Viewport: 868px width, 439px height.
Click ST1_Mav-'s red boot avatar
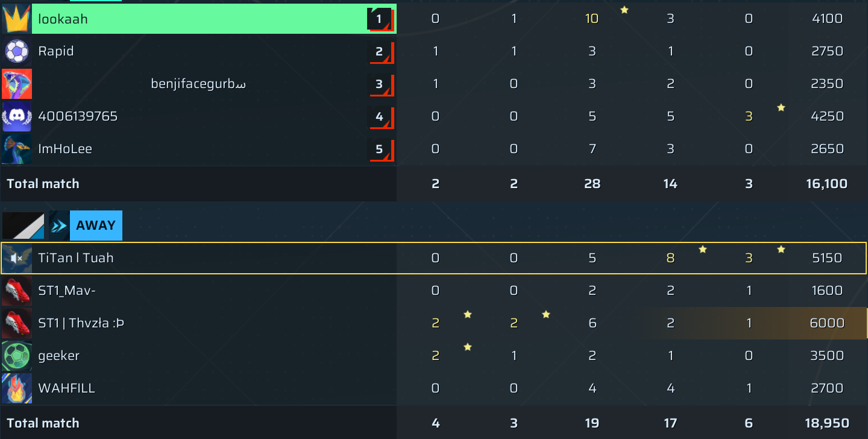click(17, 291)
